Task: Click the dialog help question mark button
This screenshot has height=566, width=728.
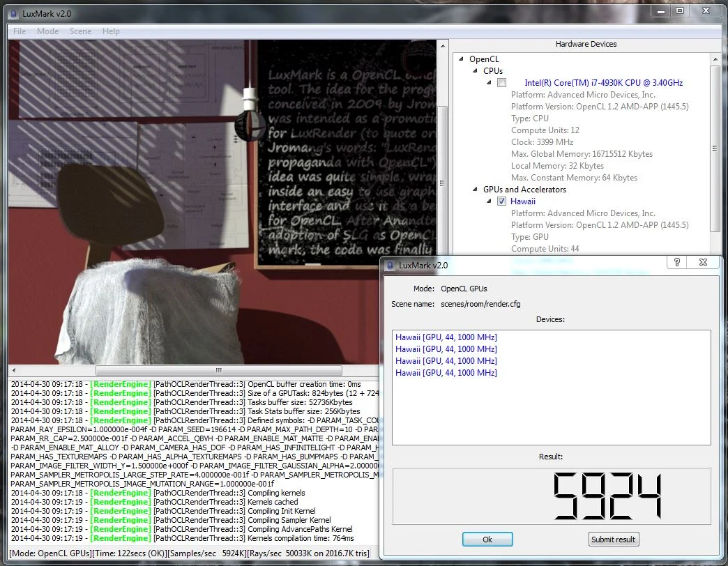Action: click(677, 262)
